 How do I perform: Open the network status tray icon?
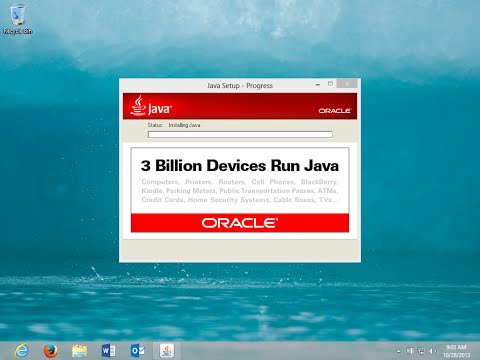point(421,351)
